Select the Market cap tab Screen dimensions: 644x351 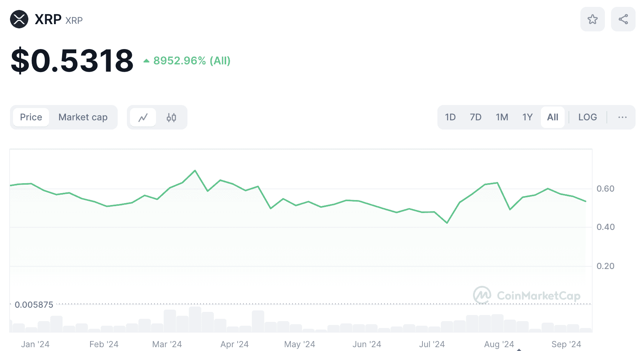pos(83,117)
